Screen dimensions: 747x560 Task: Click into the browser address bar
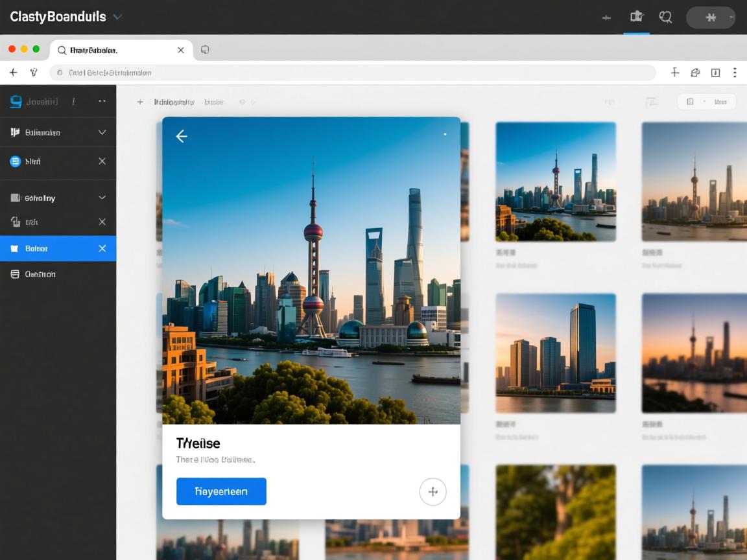click(350, 73)
